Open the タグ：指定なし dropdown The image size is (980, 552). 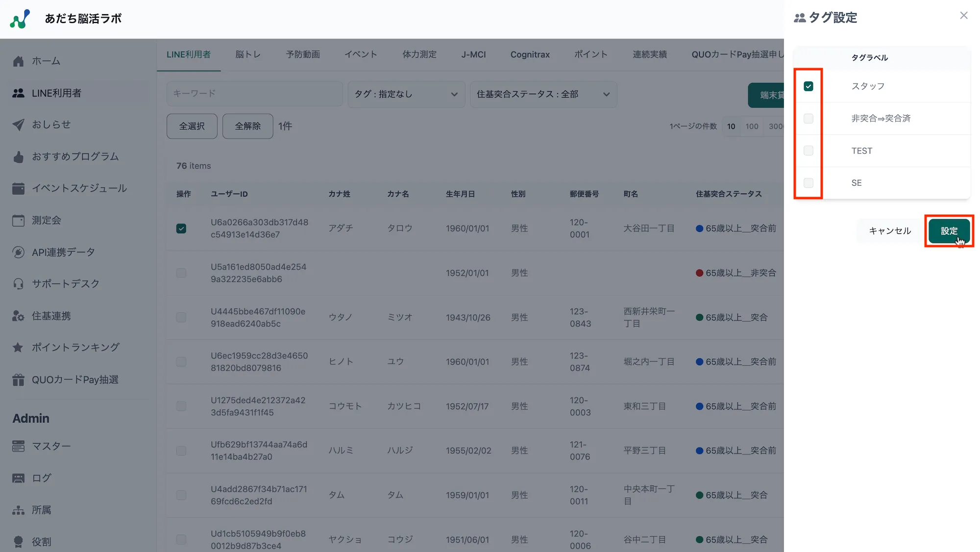coord(406,94)
